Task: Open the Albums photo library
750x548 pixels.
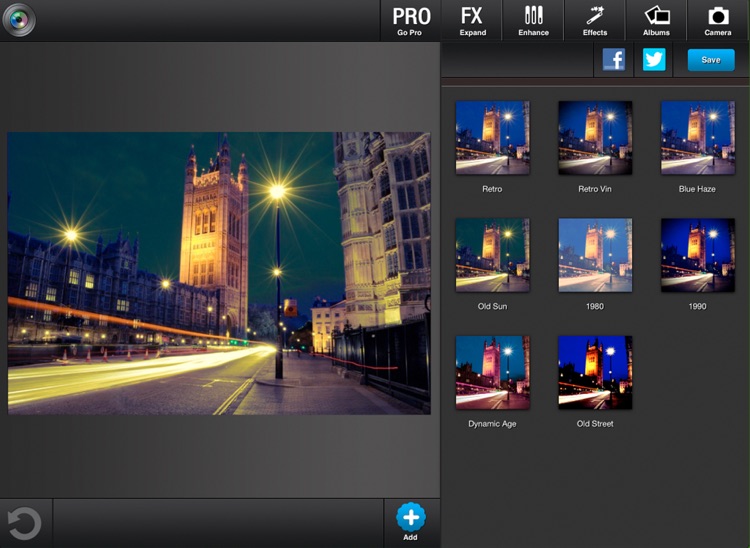Action: 656,20
